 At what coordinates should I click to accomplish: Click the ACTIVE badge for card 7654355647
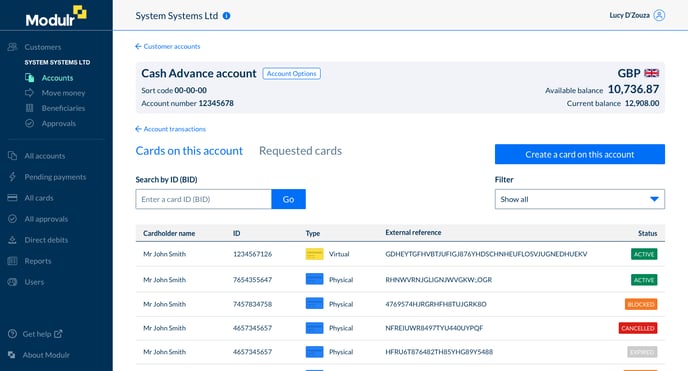click(644, 280)
